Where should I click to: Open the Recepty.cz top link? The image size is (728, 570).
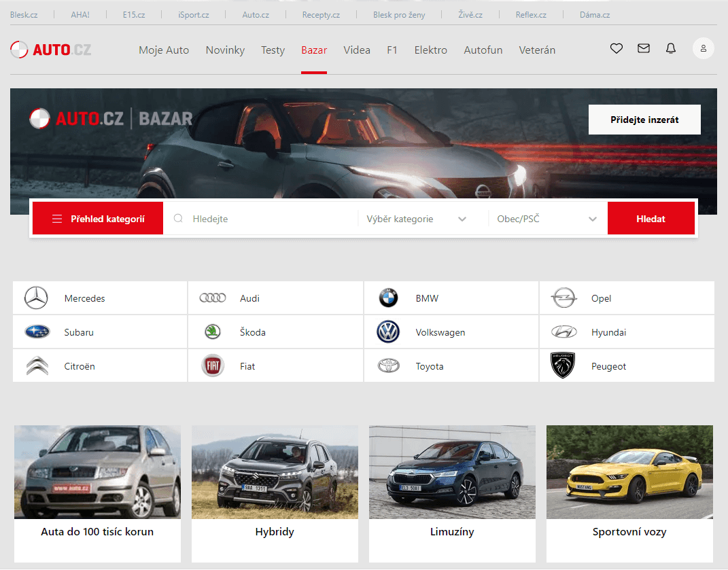pos(322,15)
